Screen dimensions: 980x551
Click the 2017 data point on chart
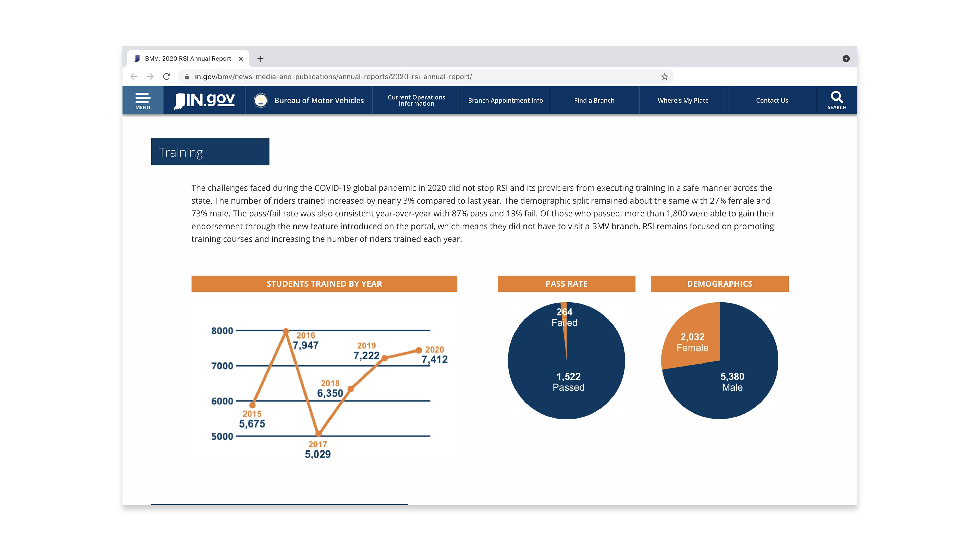(319, 433)
